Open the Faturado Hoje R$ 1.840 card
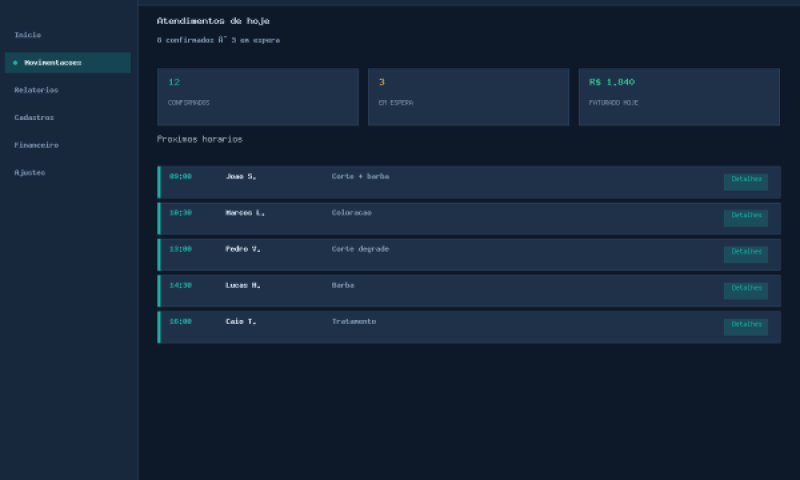The image size is (800, 480). click(679, 97)
